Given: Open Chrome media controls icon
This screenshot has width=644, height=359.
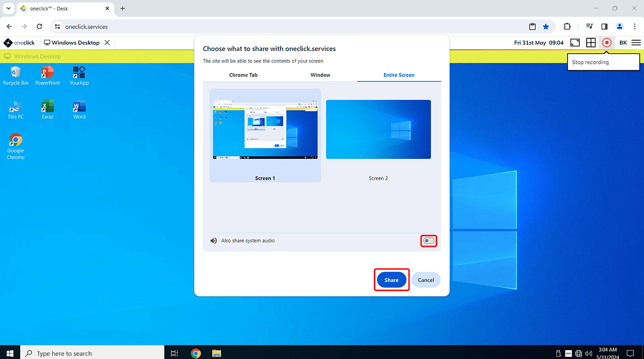Looking at the screenshot, I should (589, 27).
